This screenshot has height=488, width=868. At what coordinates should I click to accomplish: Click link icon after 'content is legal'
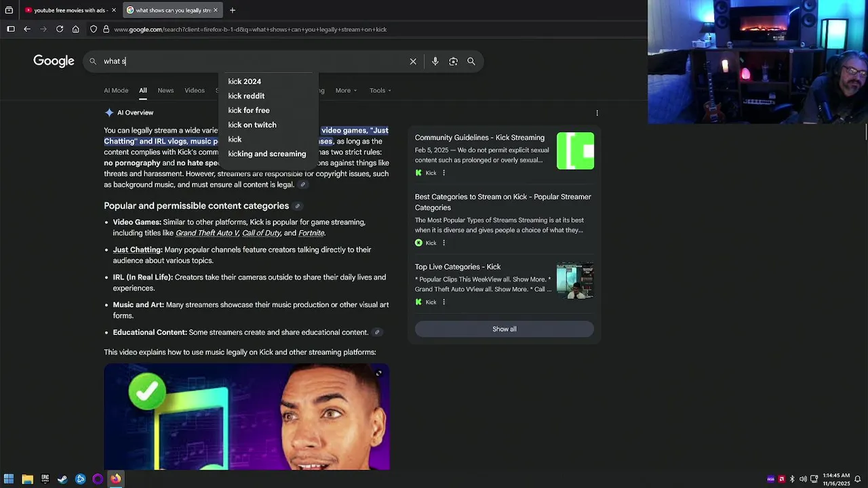point(303,185)
